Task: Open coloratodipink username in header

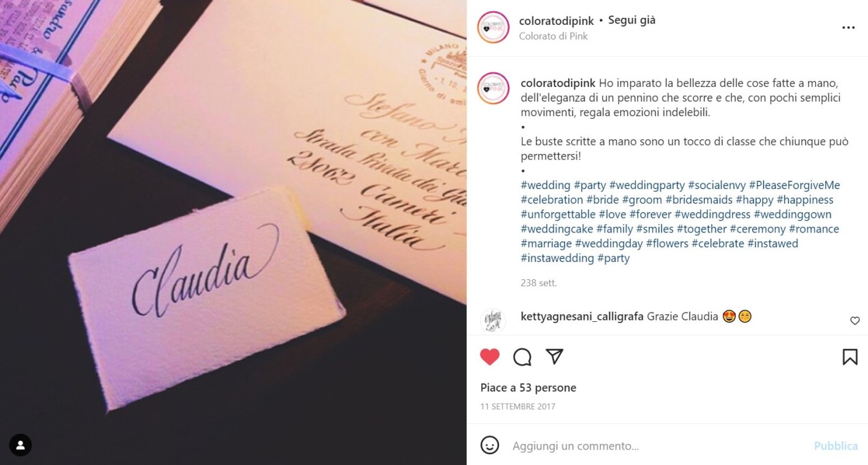Action: pos(557,20)
